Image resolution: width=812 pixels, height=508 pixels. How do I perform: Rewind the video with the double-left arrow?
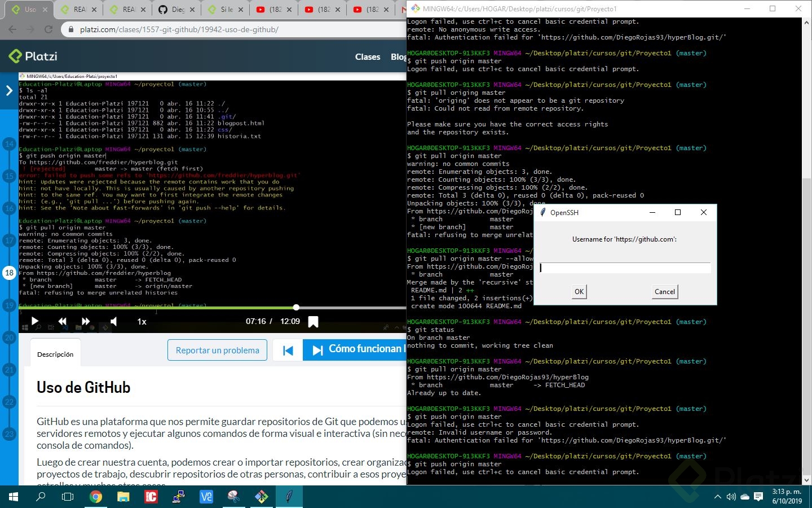pos(62,321)
